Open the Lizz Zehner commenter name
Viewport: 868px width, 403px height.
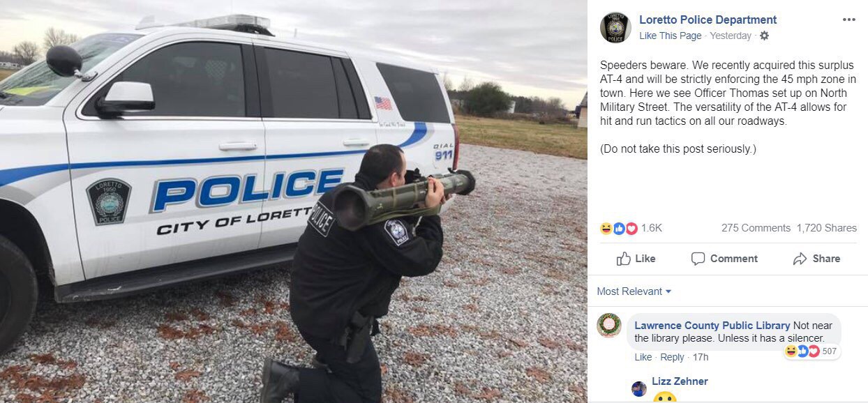click(x=680, y=381)
